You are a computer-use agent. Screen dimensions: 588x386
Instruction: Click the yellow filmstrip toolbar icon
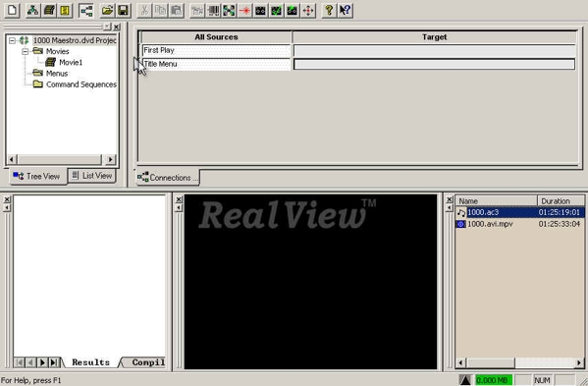[65, 10]
